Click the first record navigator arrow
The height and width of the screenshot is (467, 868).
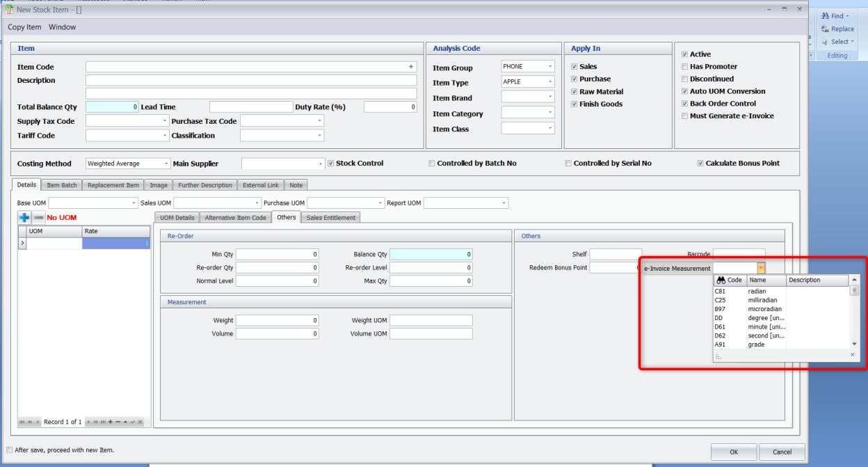pyautogui.click(x=21, y=422)
